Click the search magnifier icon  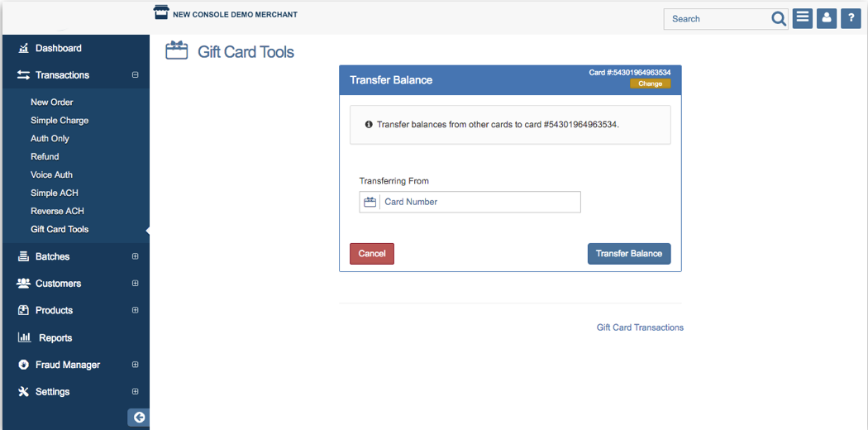779,19
